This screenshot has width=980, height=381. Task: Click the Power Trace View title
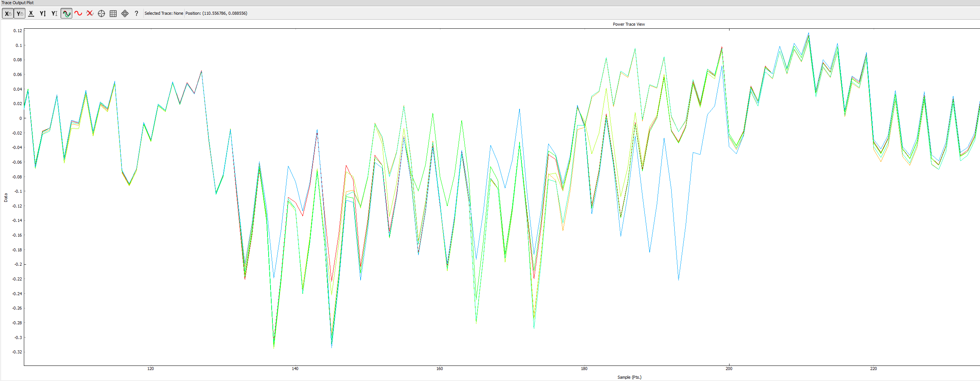coord(629,24)
